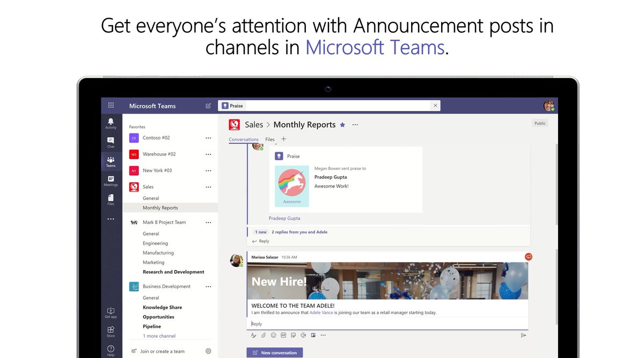Open the manage teams gear icon
The image size is (644, 358).
point(208,351)
